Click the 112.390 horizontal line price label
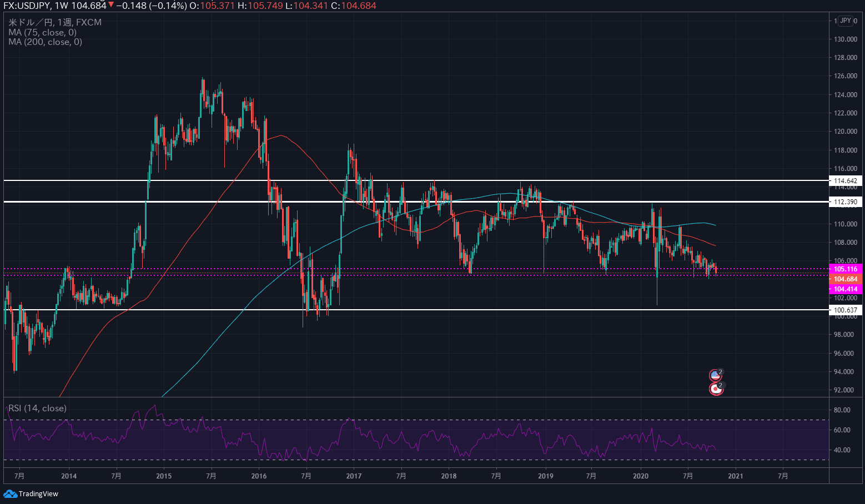865x504 pixels. (845, 202)
